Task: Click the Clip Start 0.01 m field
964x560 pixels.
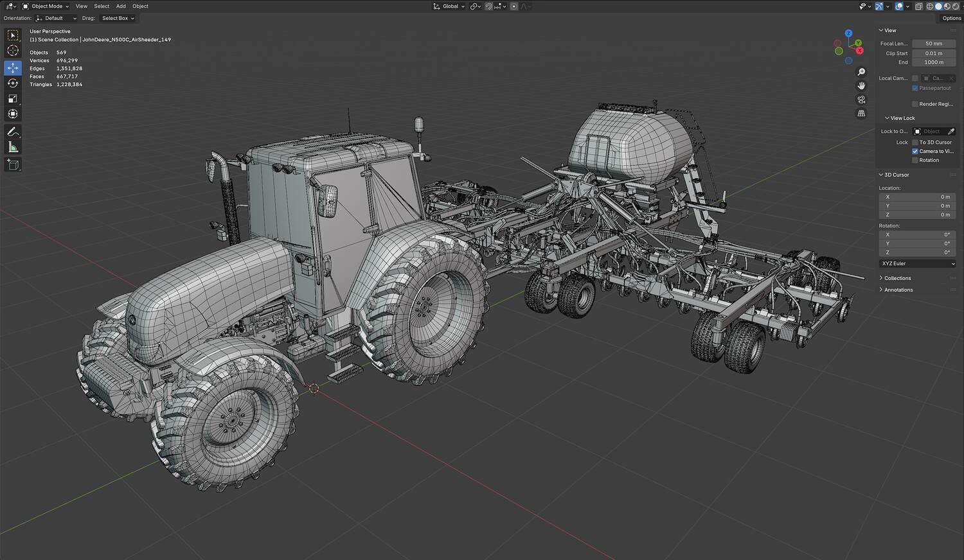Action: pos(934,53)
